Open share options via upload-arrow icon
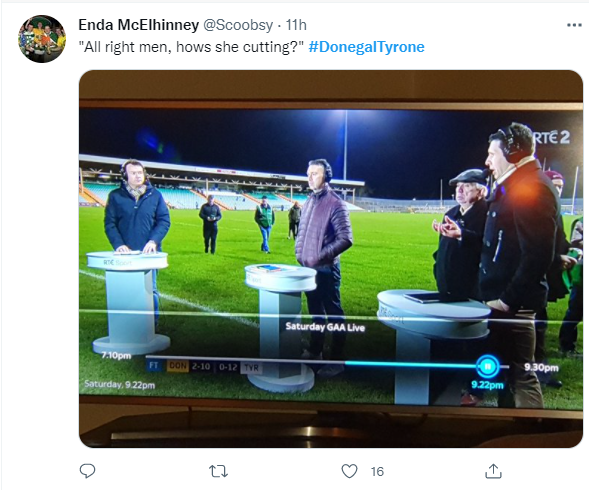Viewport: 589px width, 490px height. [493, 471]
